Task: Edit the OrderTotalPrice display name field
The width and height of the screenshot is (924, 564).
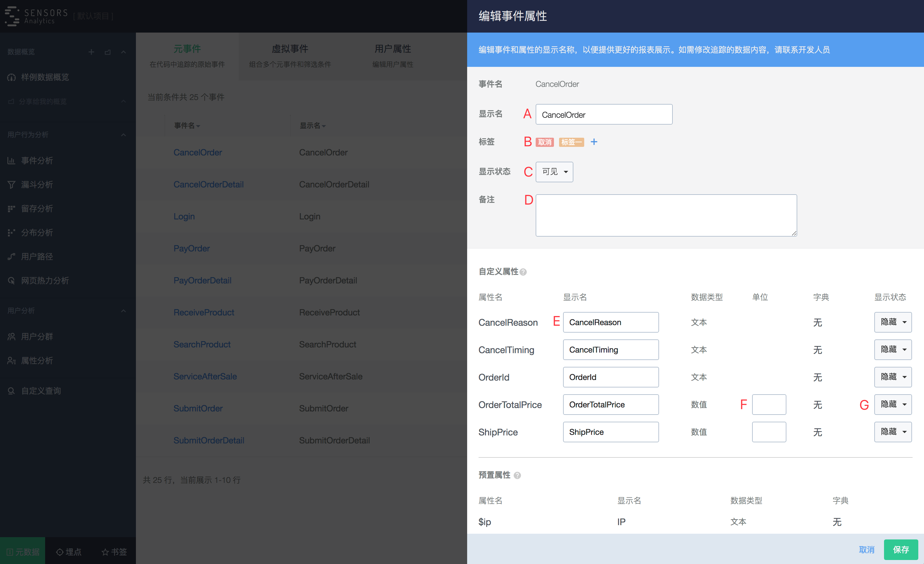Action: pyautogui.click(x=610, y=405)
